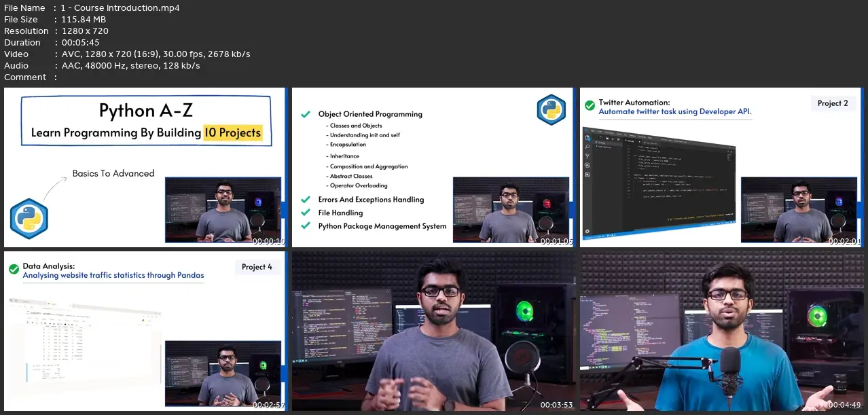868x415 pixels.
Task: Click the "Twitter Automation:" heading
Action: coord(634,103)
